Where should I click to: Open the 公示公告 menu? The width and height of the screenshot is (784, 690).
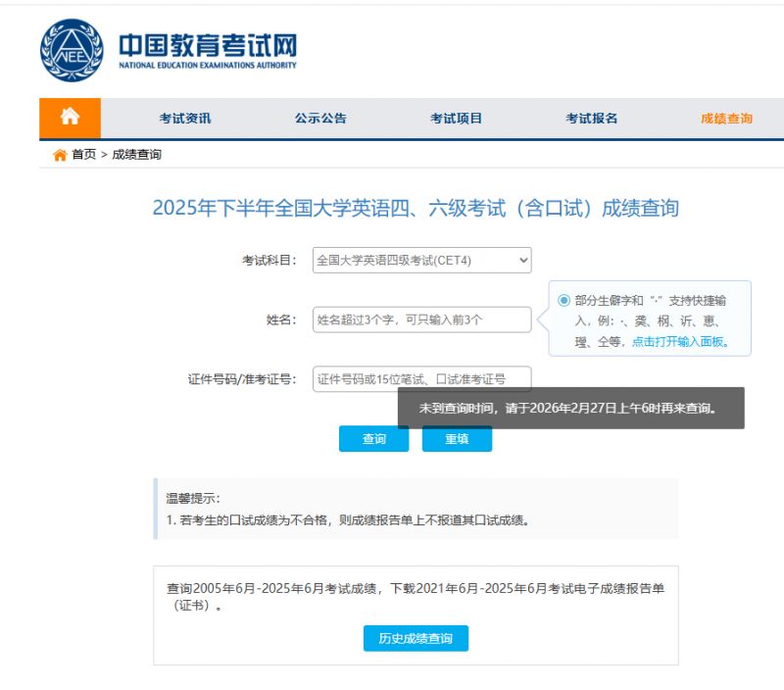tap(320, 119)
